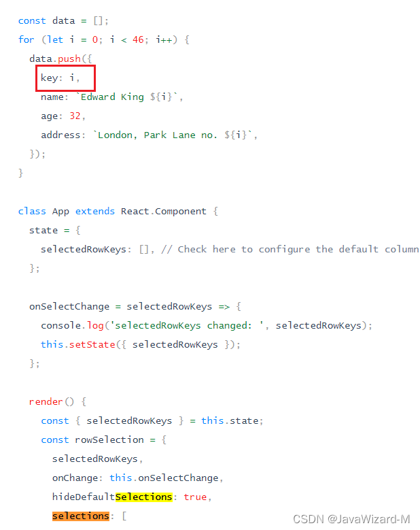Click the red-boxed 'key: i,' line
420x530 pixels.
[60, 78]
